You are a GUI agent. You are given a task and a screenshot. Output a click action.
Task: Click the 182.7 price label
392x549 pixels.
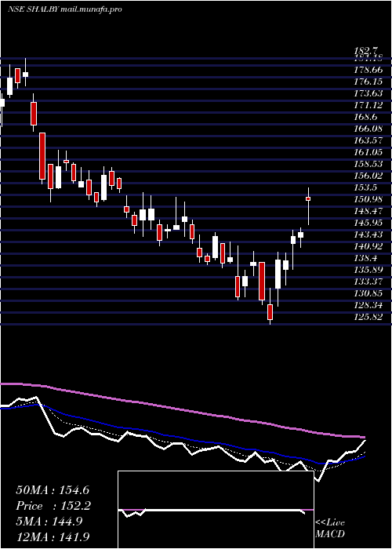click(x=368, y=51)
